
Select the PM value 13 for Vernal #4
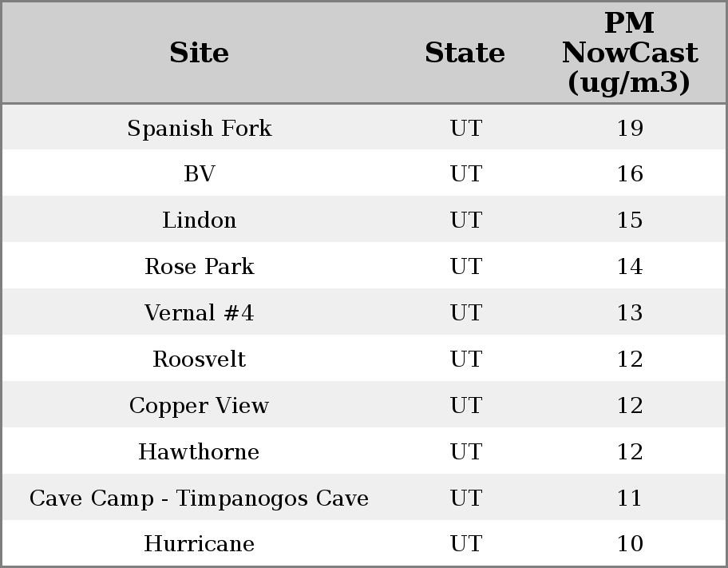[630, 313]
